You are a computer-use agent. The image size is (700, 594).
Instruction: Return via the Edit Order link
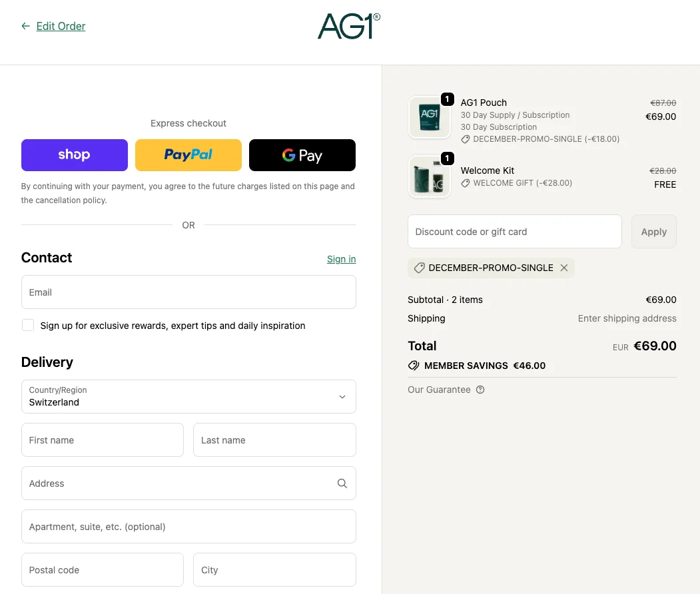[61, 26]
